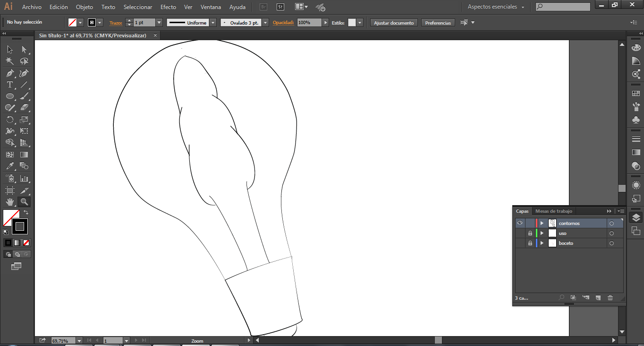Select the Perspective Grid tool
The height and width of the screenshot is (346, 644).
point(24,143)
